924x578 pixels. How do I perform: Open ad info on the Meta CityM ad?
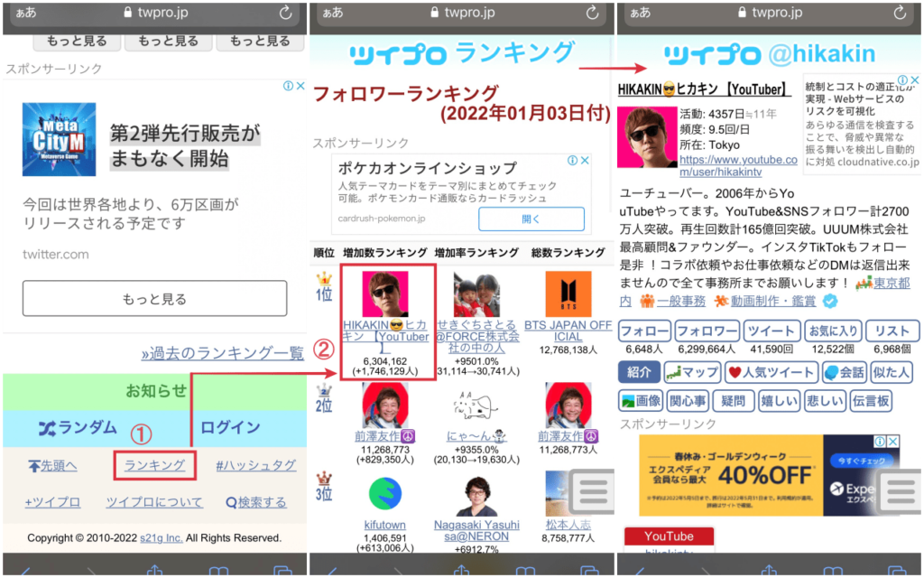click(x=288, y=86)
